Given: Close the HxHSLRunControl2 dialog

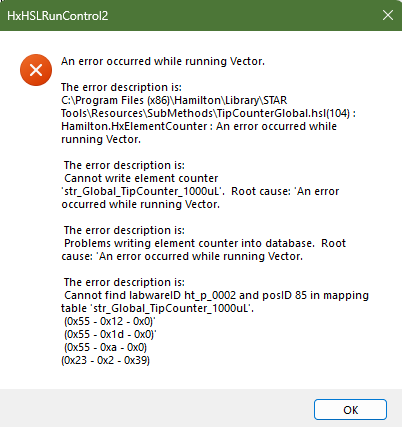Looking at the screenshot, I should click(388, 15).
